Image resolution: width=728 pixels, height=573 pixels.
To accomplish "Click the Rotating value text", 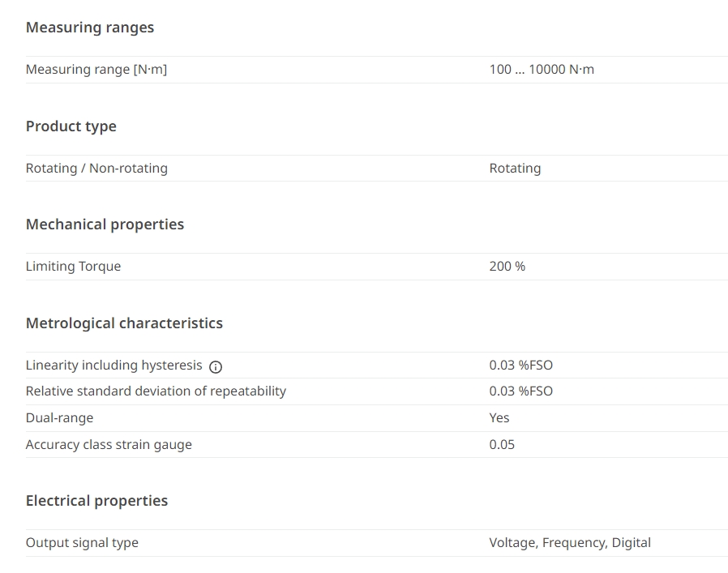I will pyautogui.click(x=515, y=168).
